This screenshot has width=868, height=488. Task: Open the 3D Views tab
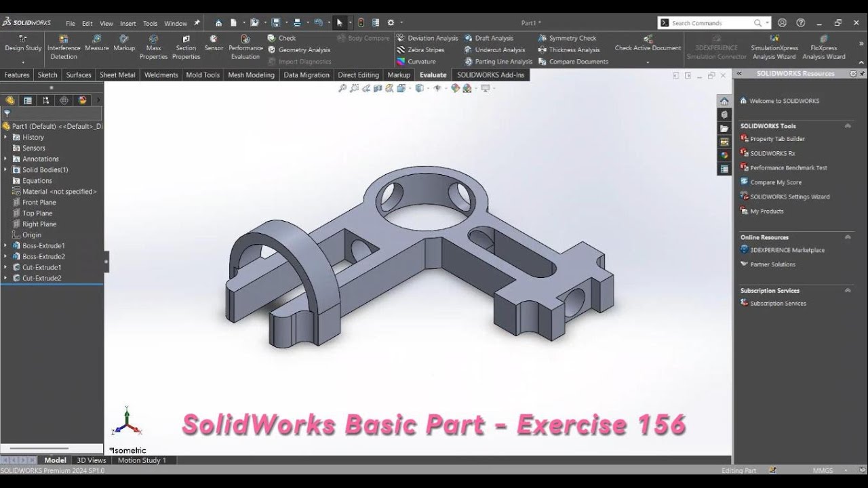(91, 460)
